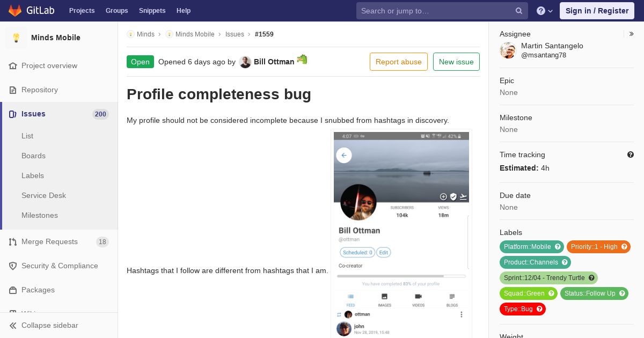Screen dimensions: 644x338
Task: Click the Time tracking help icon
Action: (x=631, y=155)
